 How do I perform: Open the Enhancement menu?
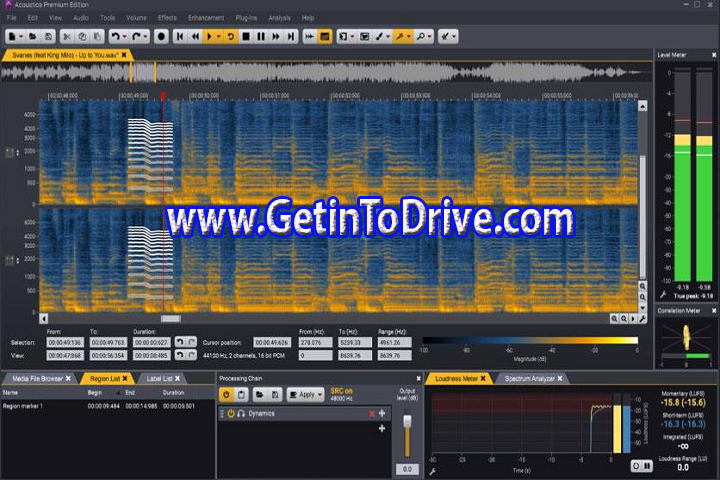206,18
